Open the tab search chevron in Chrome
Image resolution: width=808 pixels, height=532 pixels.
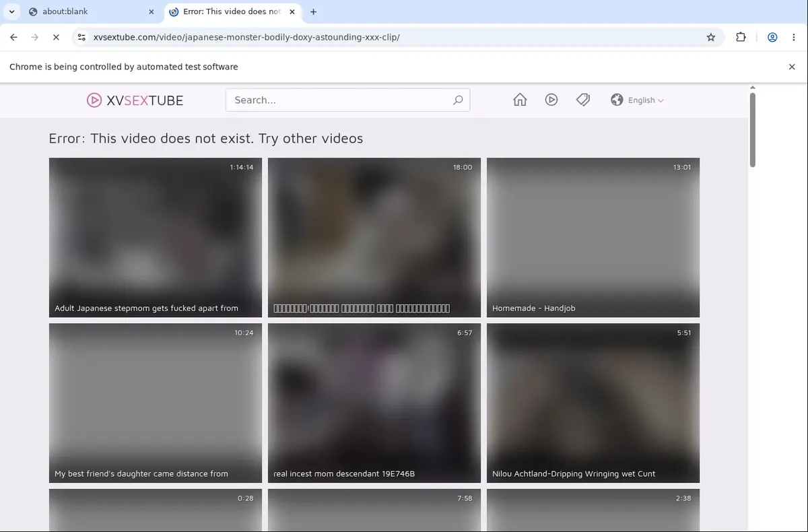(x=11, y=11)
